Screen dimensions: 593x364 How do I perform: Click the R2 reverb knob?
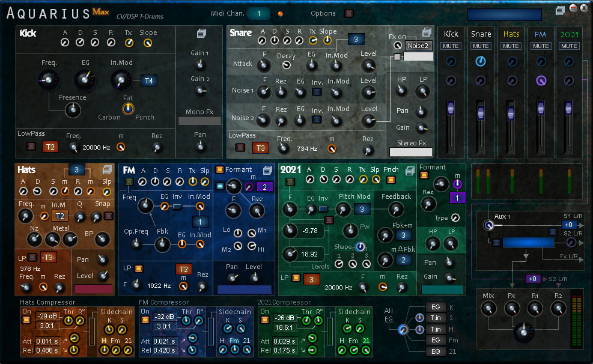pos(558,309)
